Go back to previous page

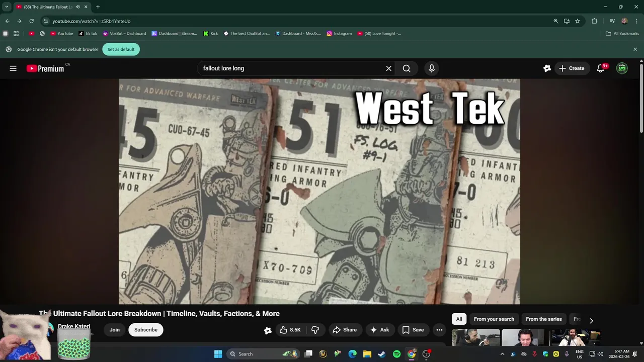[7, 21]
